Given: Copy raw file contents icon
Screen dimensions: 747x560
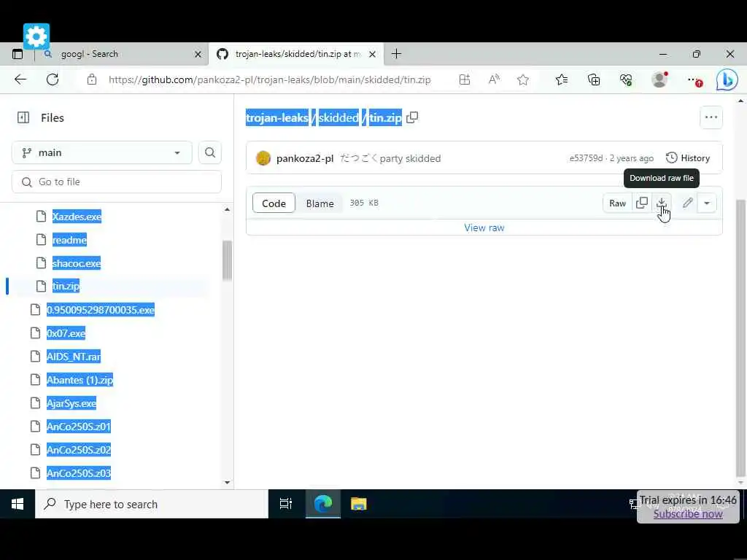Looking at the screenshot, I should 642,203.
